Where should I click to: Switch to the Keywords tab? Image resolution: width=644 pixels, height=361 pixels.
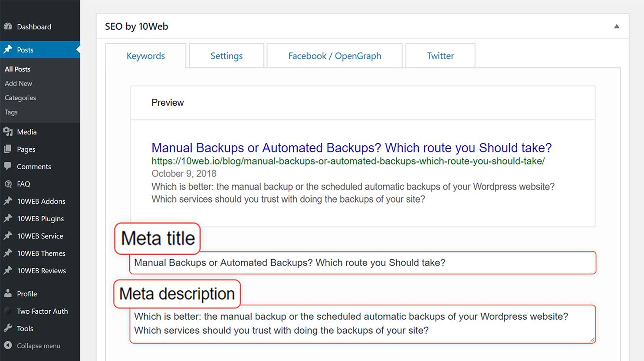[x=146, y=56]
